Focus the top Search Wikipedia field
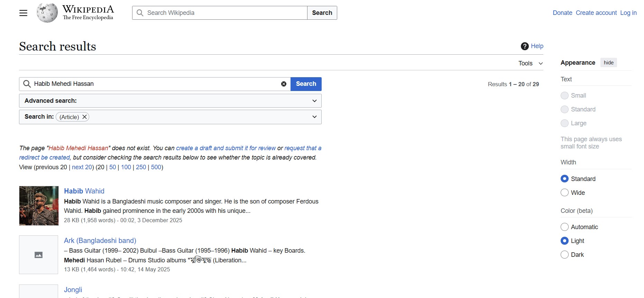This screenshot has height=298, width=644. (x=225, y=13)
